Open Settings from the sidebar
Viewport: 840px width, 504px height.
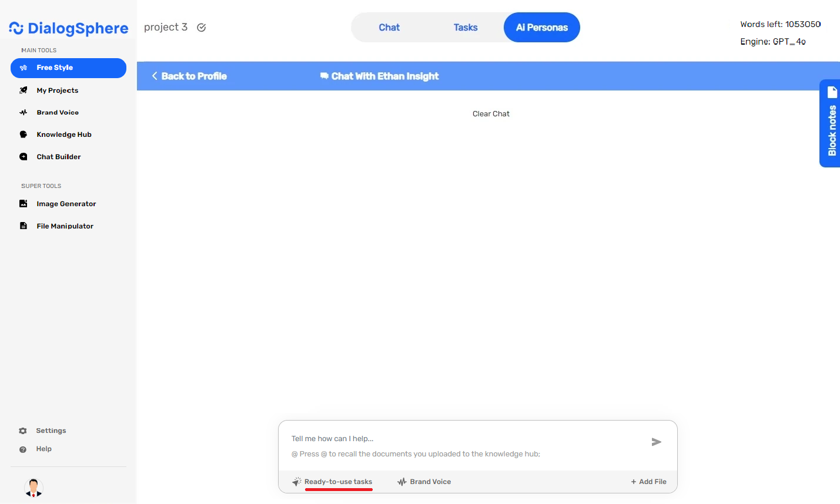(51, 431)
